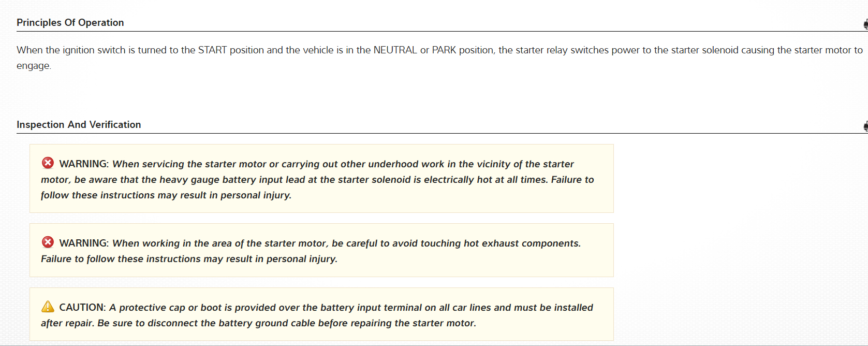Select the Inspection And Verification heading

79,125
